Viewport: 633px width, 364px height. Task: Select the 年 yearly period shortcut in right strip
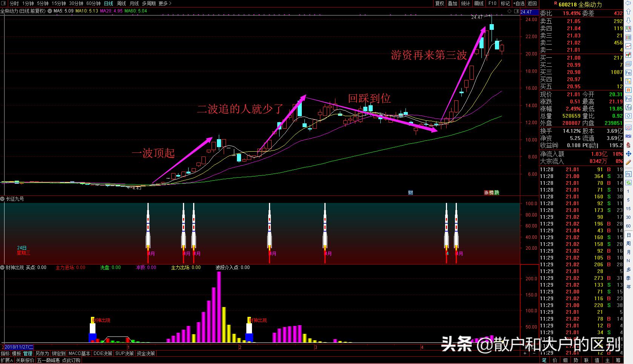coord(628,287)
